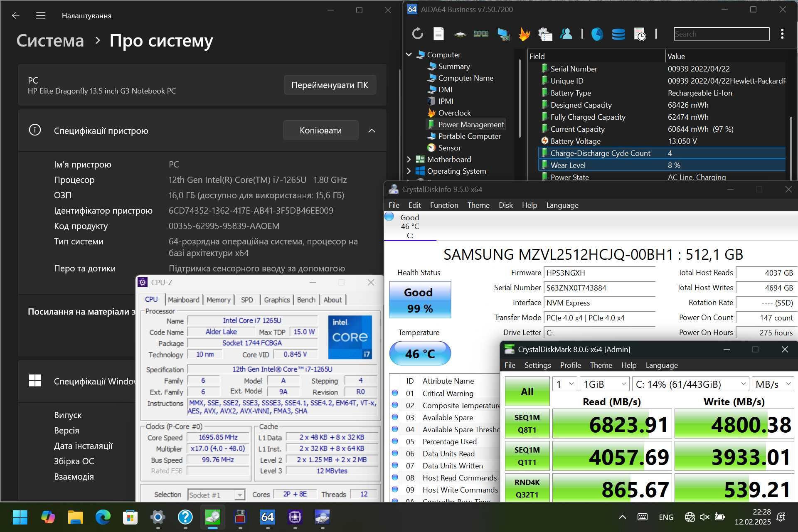This screenshot has width=798, height=532.
Task: Click All button in CrystalDiskMark
Action: pos(527,391)
